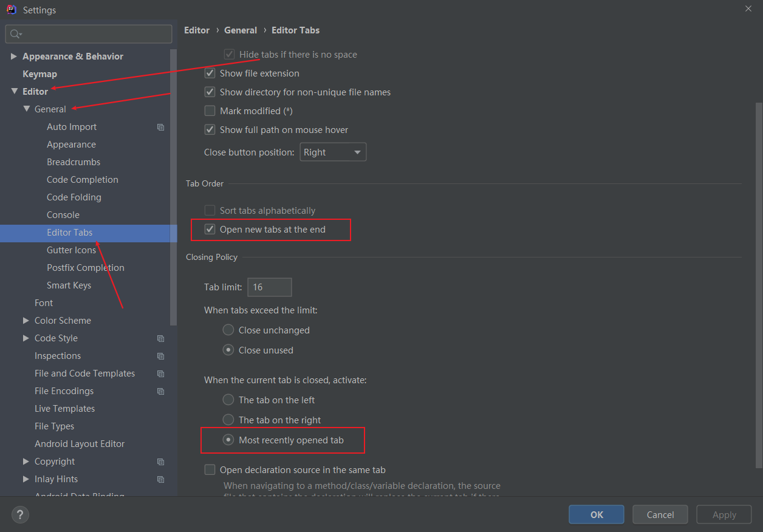Expand Appearance & Behavior section
This screenshot has width=763, height=532.
pos(14,56)
